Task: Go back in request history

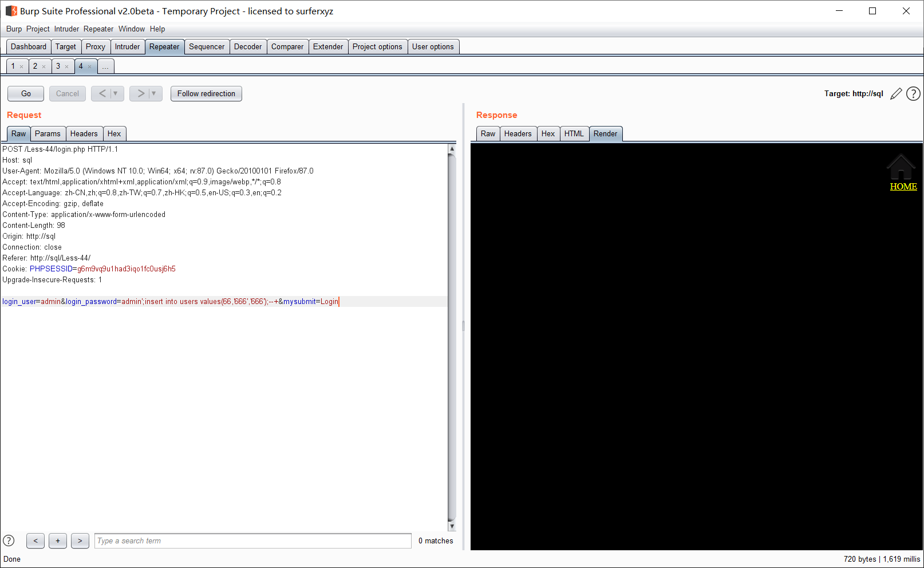Action: tap(102, 93)
